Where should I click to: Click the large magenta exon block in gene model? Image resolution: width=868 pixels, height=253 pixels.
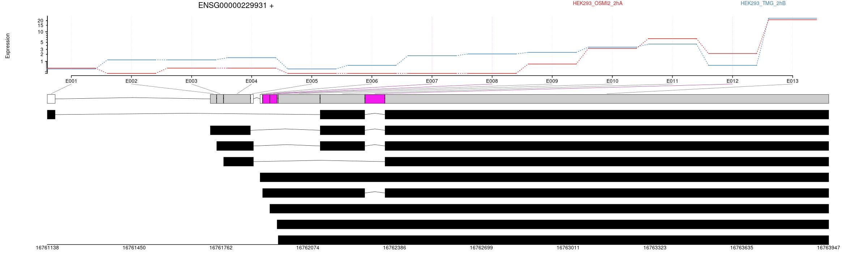tap(375, 99)
